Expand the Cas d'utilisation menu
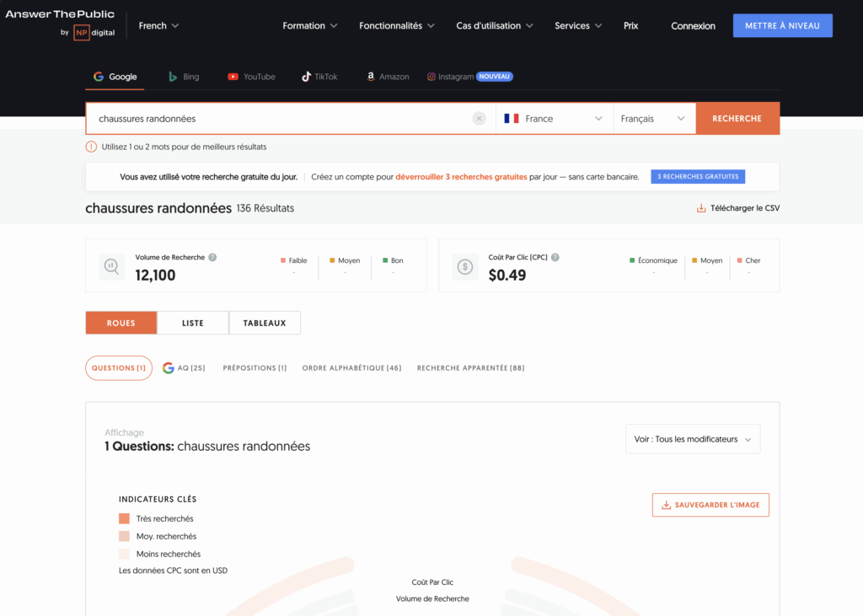863x616 pixels. [x=494, y=26]
